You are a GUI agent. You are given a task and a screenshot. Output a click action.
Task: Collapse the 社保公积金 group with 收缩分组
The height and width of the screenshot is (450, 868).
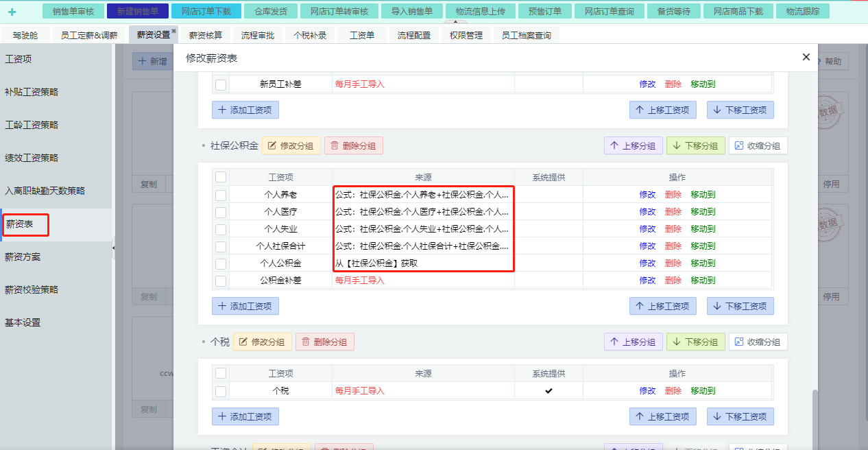[x=758, y=145]
